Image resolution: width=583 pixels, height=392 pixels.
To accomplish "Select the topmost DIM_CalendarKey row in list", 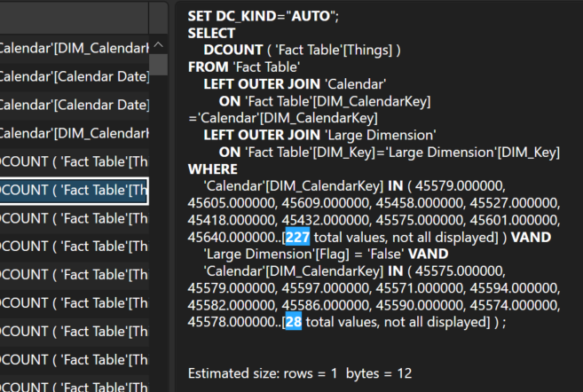I will (x=75, y=48).
